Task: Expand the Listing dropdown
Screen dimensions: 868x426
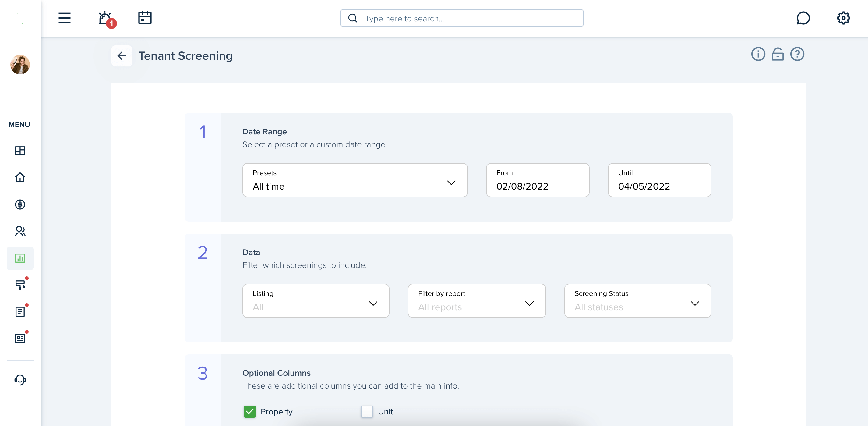Action: 316,301
